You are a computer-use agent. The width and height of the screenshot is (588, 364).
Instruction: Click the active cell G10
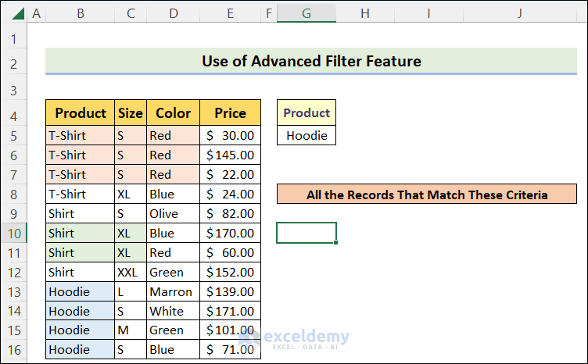(307, 233)
